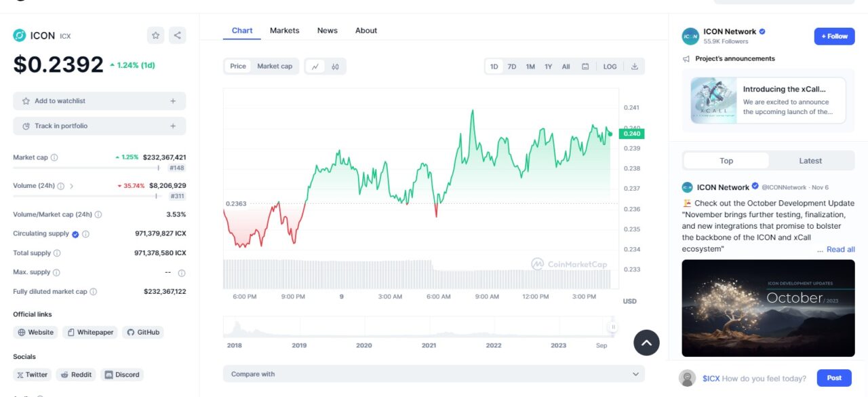This screenshot has width=868, height=397.
Task: Open the GitHub link
Action: [143, 333]
